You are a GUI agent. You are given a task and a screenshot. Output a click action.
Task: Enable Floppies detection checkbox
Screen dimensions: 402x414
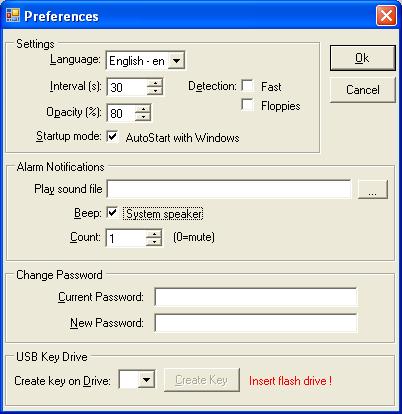[x=247, y=105]
